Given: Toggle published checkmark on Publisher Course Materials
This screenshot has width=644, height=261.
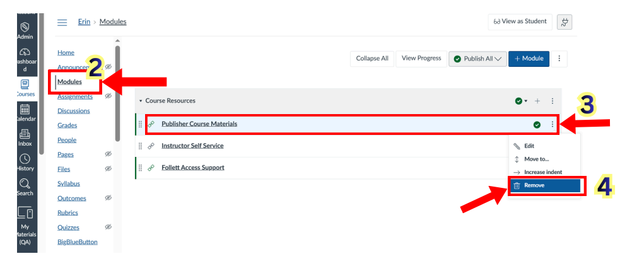Looking at the screenshot, I should point(537,125).
